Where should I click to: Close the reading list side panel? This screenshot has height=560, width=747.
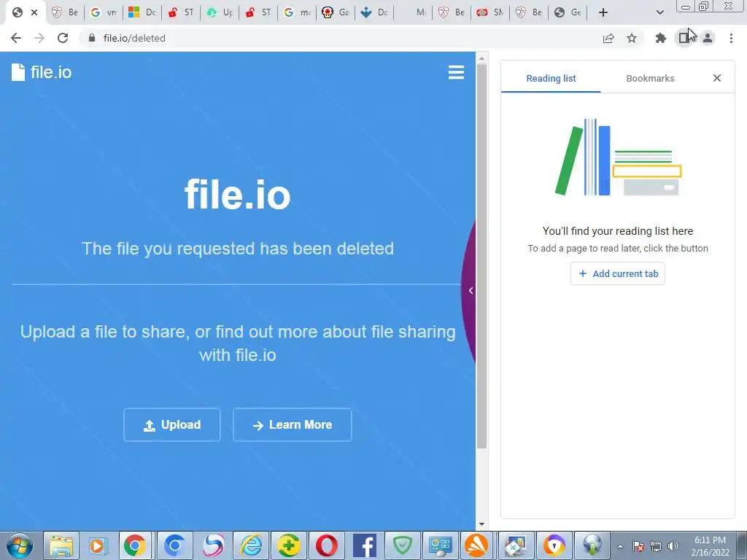point(716,78)
